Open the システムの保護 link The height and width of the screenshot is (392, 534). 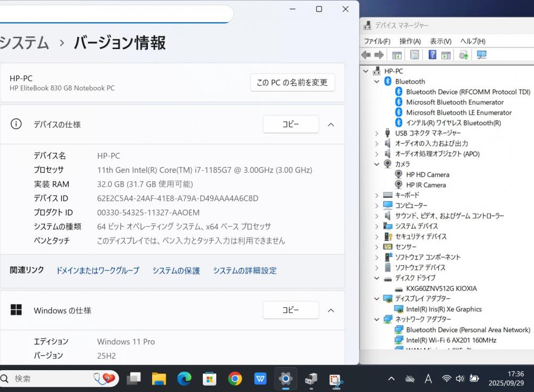point(176,270)
